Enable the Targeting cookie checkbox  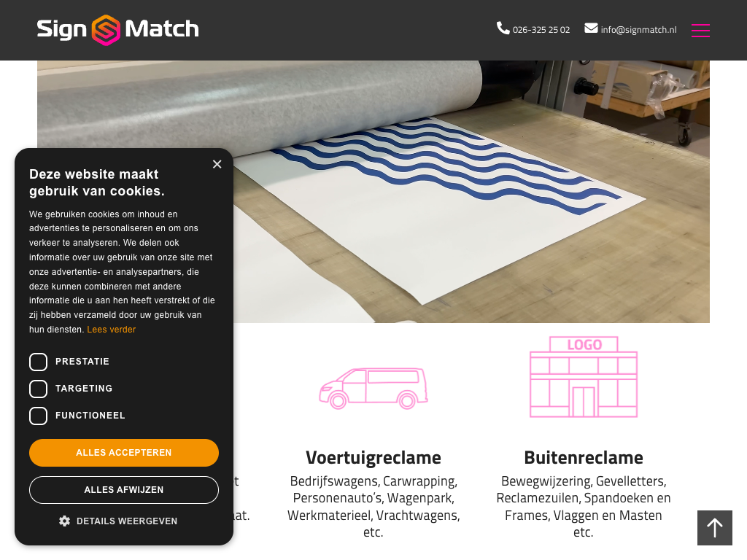[38, 389]
